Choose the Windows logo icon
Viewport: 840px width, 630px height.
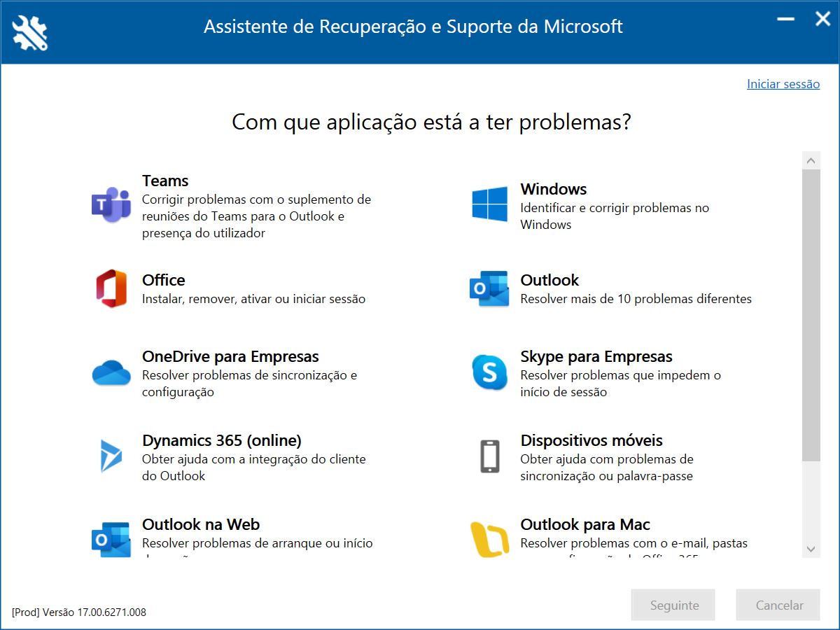pos(489,204)
